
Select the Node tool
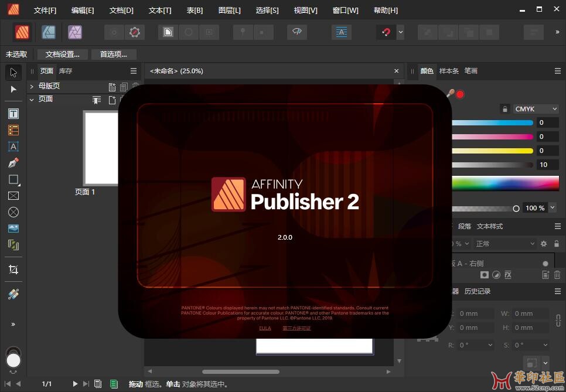13,89
